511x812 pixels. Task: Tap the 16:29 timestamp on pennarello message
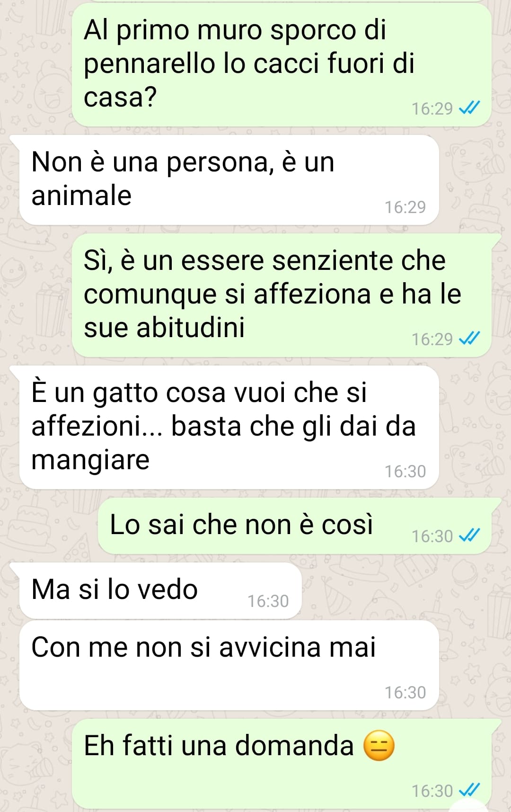click(x=432, y=109)
